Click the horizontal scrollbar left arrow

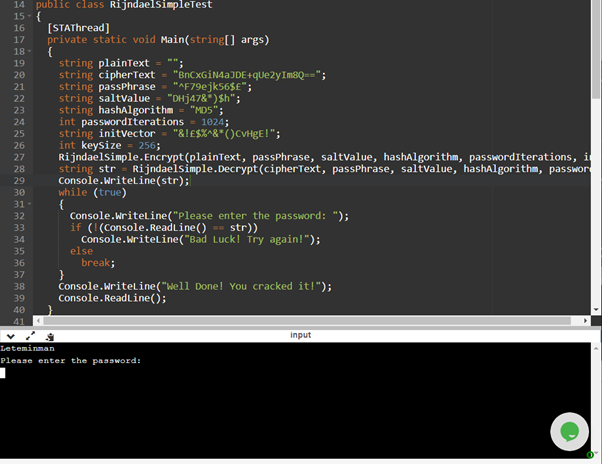coord(38,320)
